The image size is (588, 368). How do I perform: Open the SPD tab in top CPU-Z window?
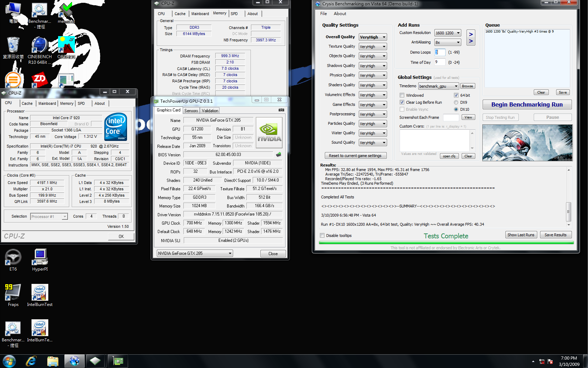[234, 14]
